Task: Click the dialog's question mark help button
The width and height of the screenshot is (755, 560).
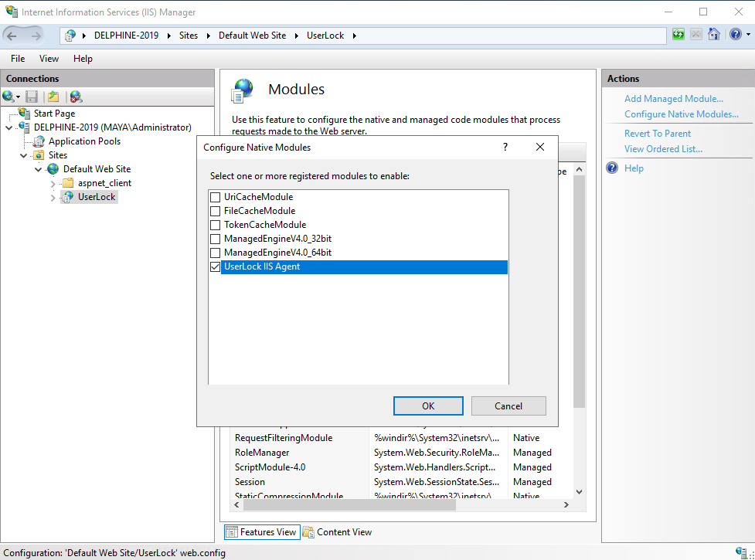Action: pos(505,148)
